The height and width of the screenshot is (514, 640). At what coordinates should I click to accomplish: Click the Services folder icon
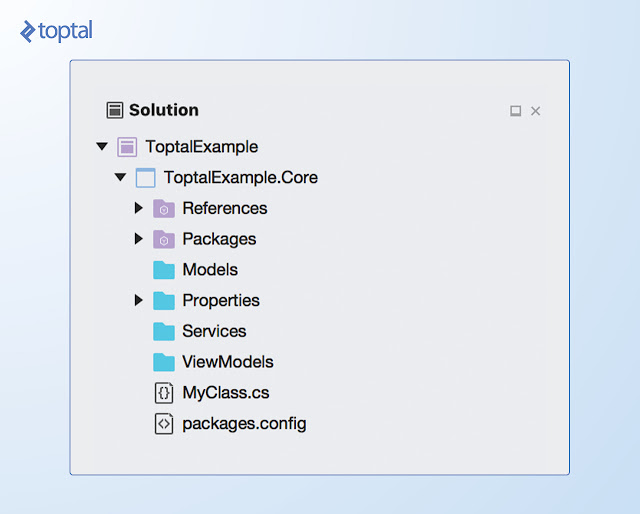pos(164,332)
